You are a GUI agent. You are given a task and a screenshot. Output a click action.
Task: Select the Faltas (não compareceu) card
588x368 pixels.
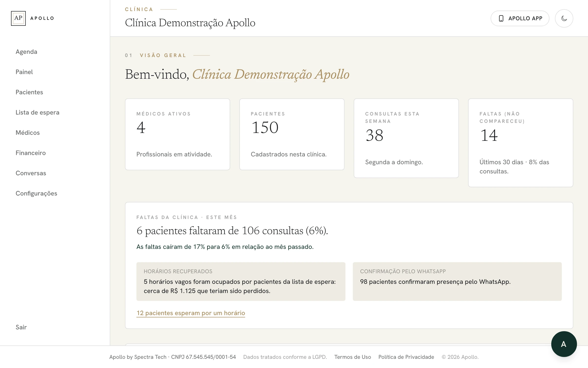coord(521,143)
